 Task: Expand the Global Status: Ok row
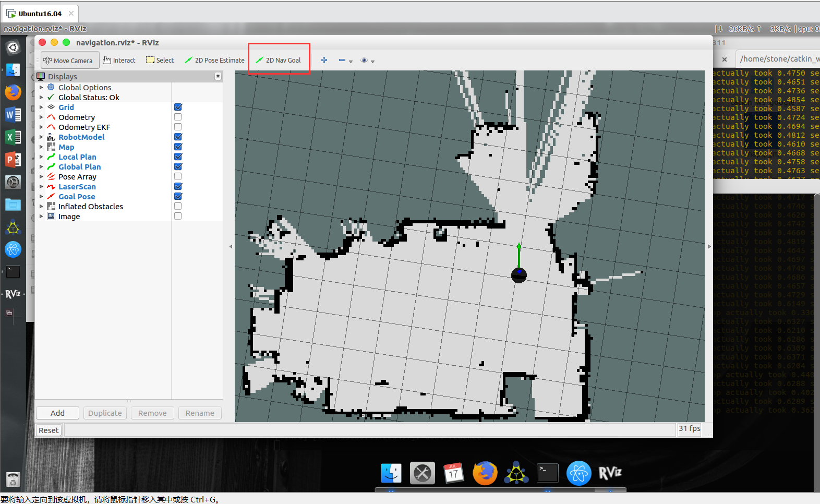[x=41, y=98]
